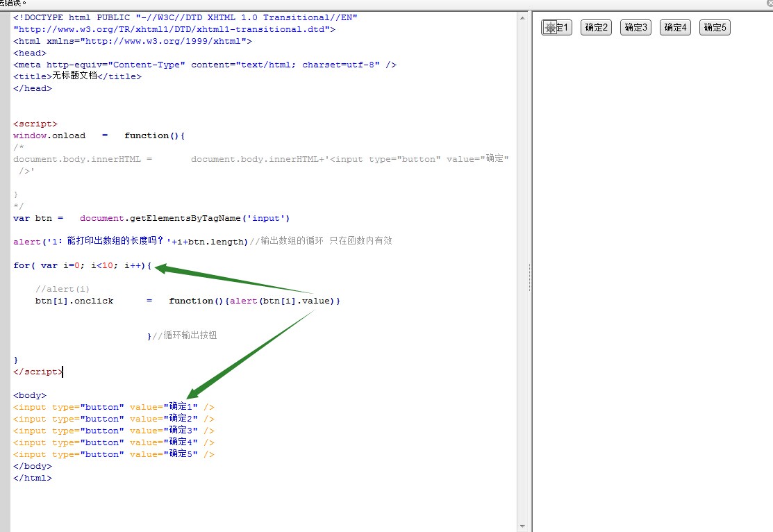Click the 确定5 button in the preview
Screen dimensions: 773x532
715,28
